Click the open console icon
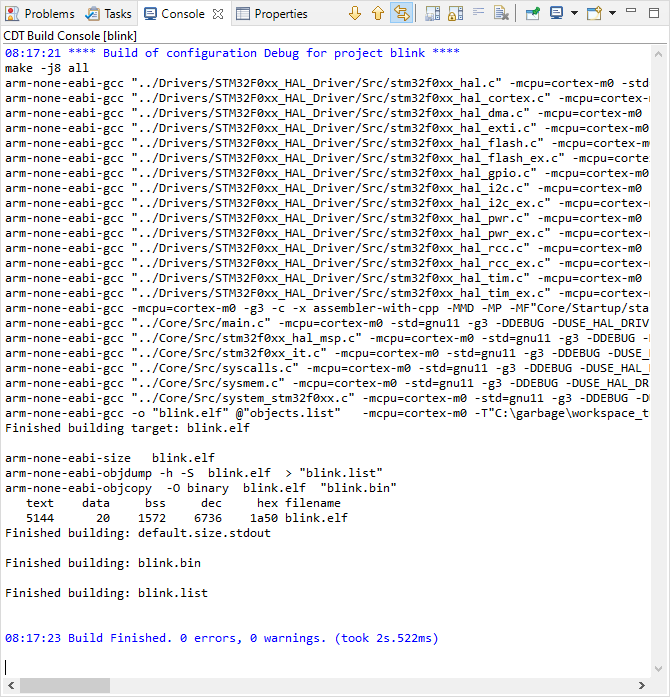Viewport: 670px width, 697px height. [x=594, y=13]
